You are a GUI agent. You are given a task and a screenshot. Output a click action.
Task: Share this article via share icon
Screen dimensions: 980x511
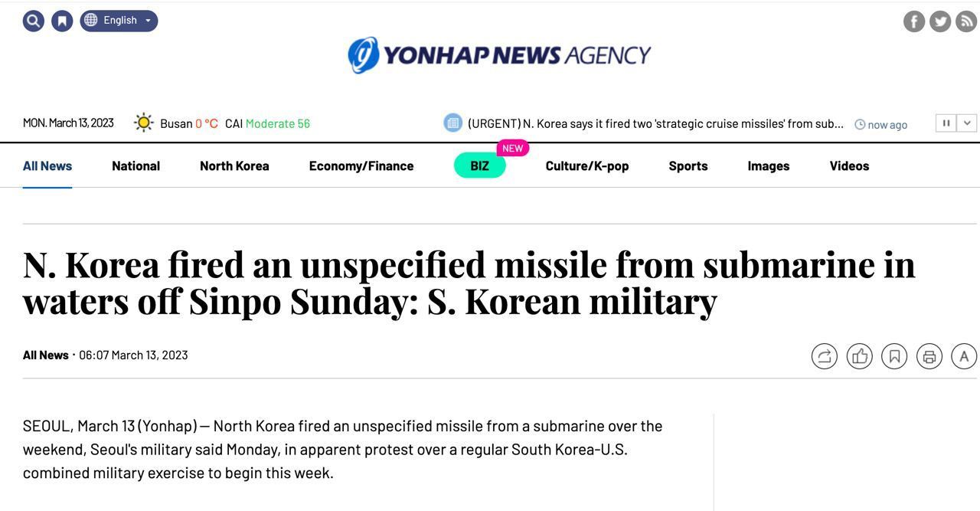point(825,356)
